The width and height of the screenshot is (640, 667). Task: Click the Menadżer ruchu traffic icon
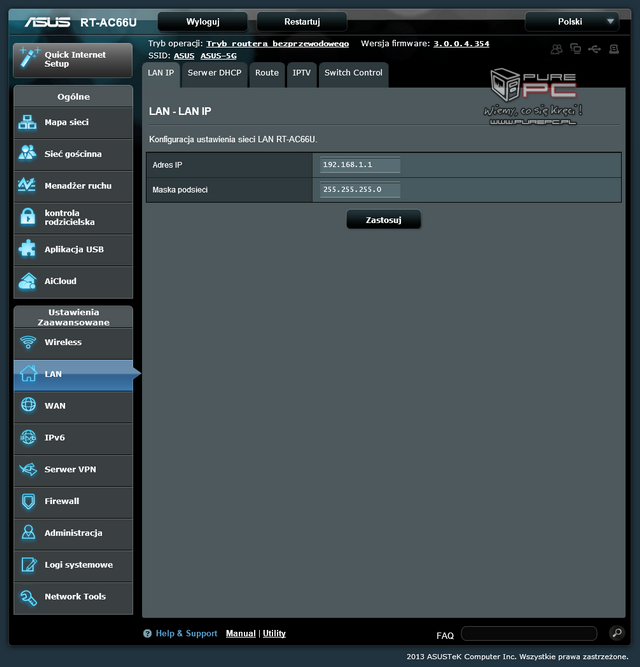click(x=27, y=185)
